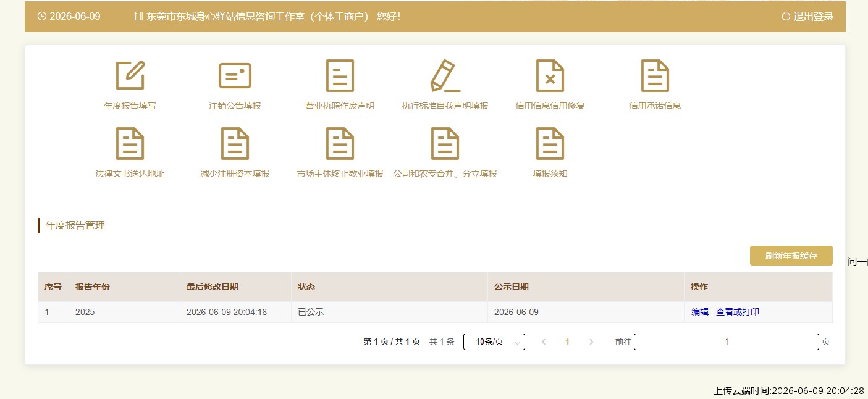This screenshot has width=868, height=399.
Task: Click the 前往 page number input field
Action: point(727,342)
